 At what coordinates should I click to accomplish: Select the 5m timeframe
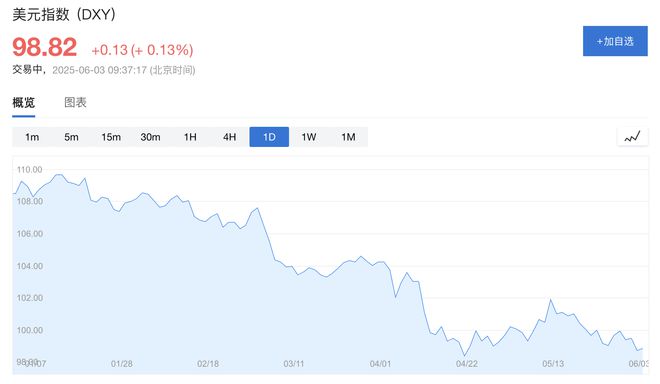[71, 137]
